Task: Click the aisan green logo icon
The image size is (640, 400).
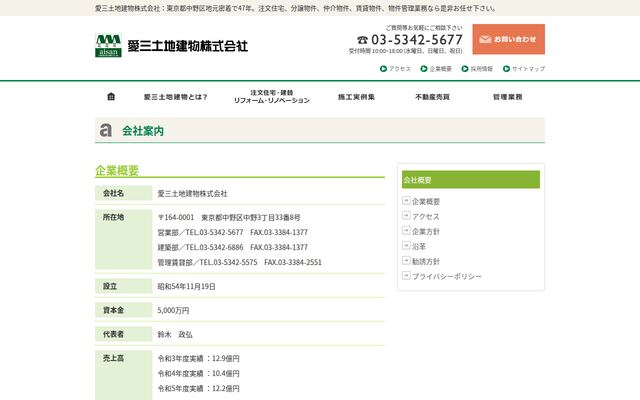Action: pos(108,45)
